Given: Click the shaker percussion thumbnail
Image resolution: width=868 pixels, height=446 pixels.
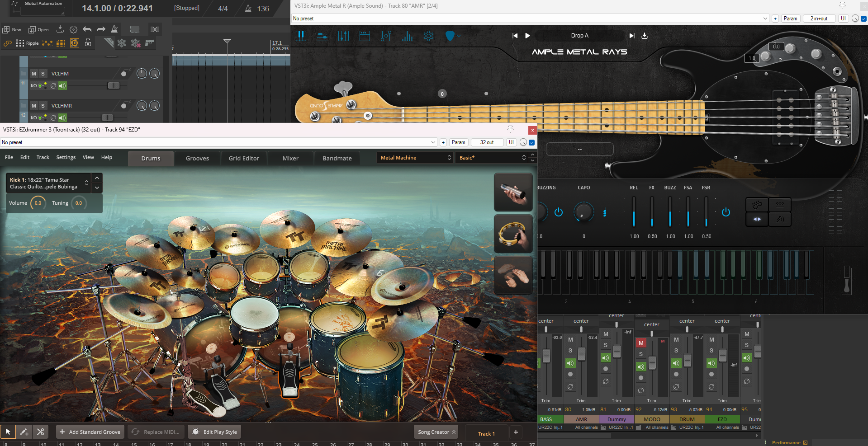Looking at the screenshot, I should pos(513,192).
